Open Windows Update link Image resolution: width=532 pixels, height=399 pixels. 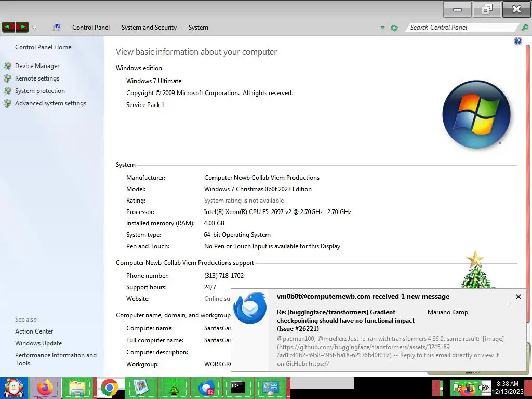tap(38, 343)
